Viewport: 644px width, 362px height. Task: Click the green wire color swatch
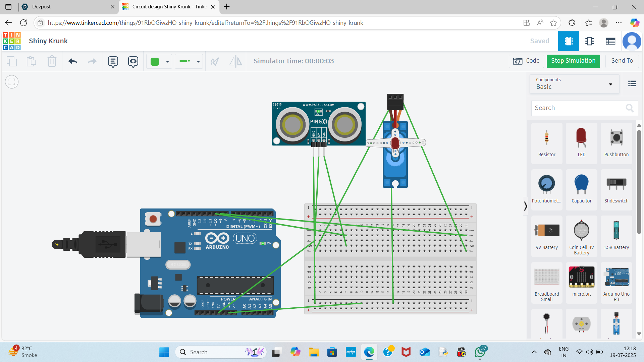(155, 61)
